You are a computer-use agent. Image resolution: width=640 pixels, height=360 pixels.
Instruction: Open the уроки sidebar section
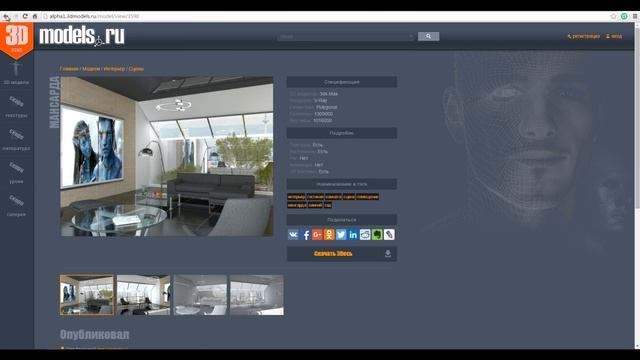(x=16, y=173)
